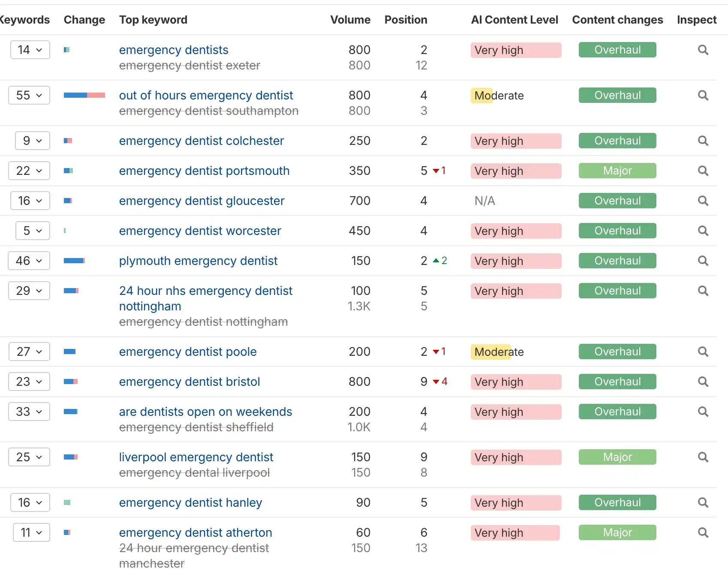The image size is (728, 577).
Task: Click magnifier for emergency dentist colchester
Action: [x=703, y=141]
